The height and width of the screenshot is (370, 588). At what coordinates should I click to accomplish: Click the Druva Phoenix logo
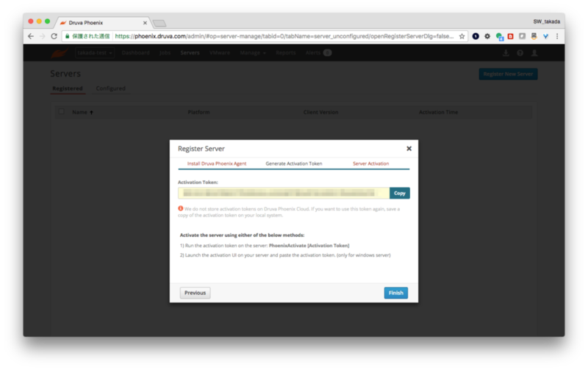point(60,53)
